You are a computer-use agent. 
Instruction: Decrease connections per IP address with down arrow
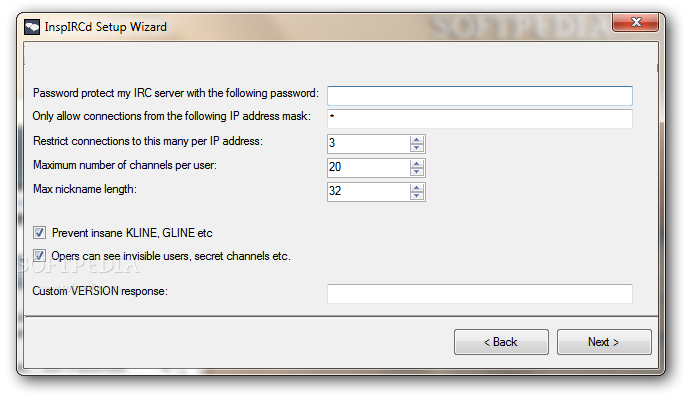(x=416, y=148)
